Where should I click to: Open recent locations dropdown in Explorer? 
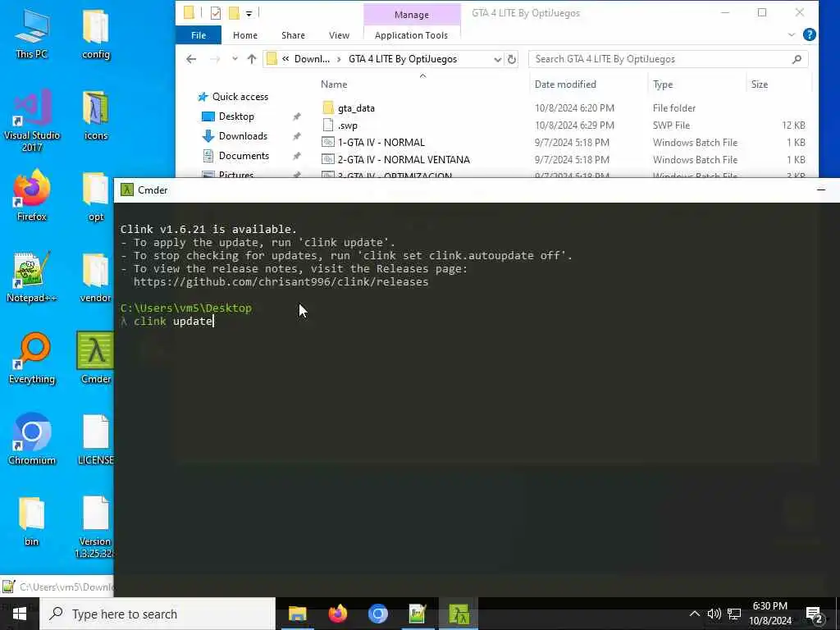(235, 59)
